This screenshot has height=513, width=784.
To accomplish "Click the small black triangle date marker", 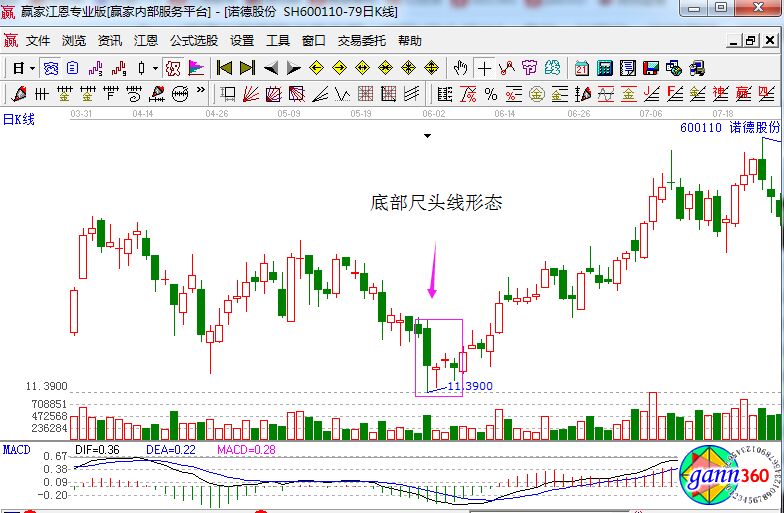I will point(428,135).
